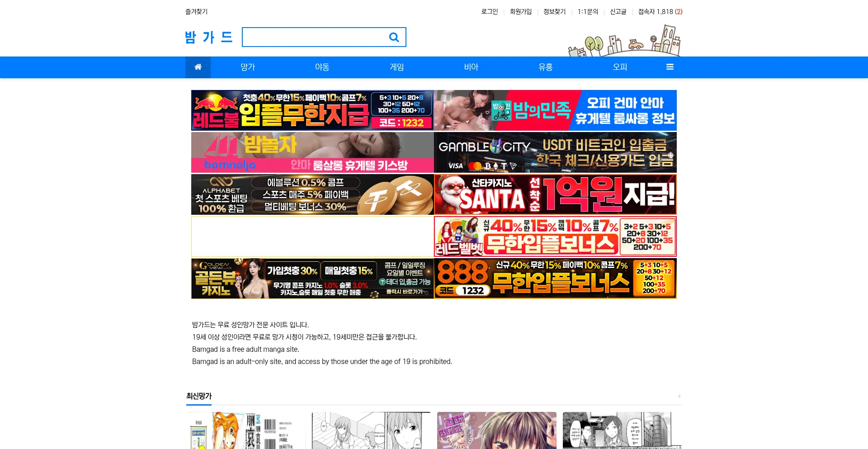
Task: Focus the site search input field
Action: [316, 37]
